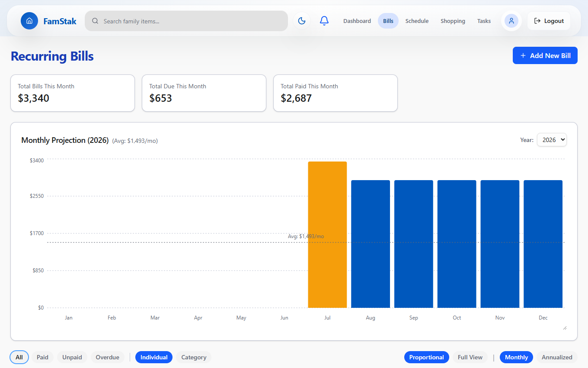Select the All filter chip
588x368 pixels.
(19, 357)
